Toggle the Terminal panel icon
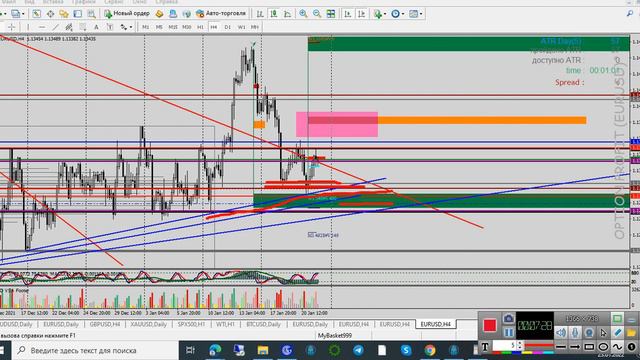The image size is (640, 360). coord(78,14)
